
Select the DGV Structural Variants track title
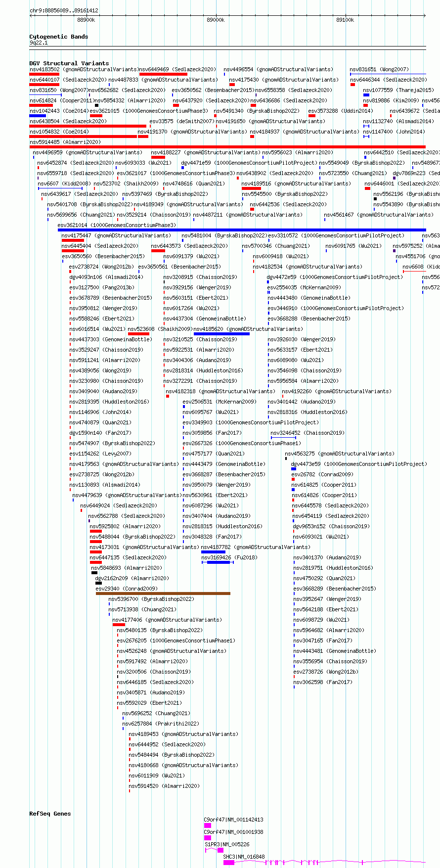click(x=69, y=63)
